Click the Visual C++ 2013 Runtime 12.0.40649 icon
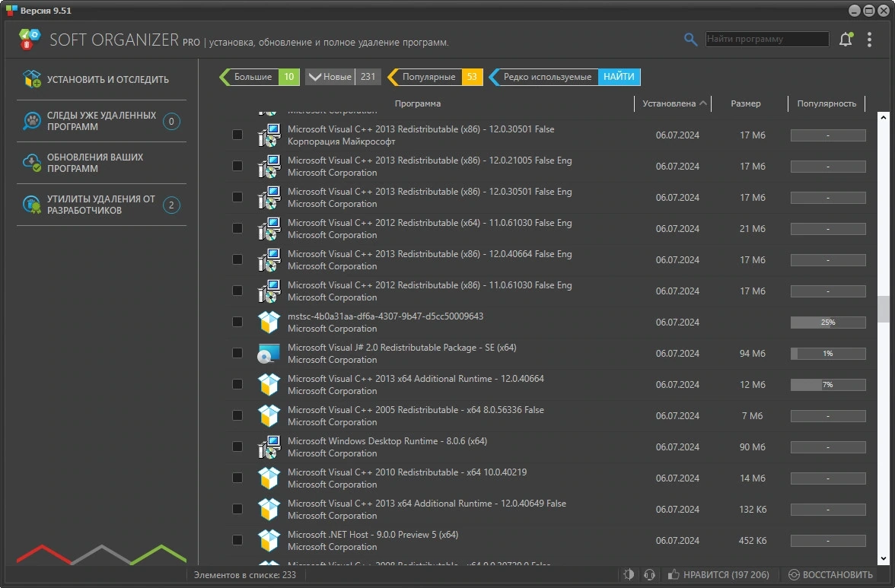The height and width of the screenshot is (588, 895). [x=269, y=509]
